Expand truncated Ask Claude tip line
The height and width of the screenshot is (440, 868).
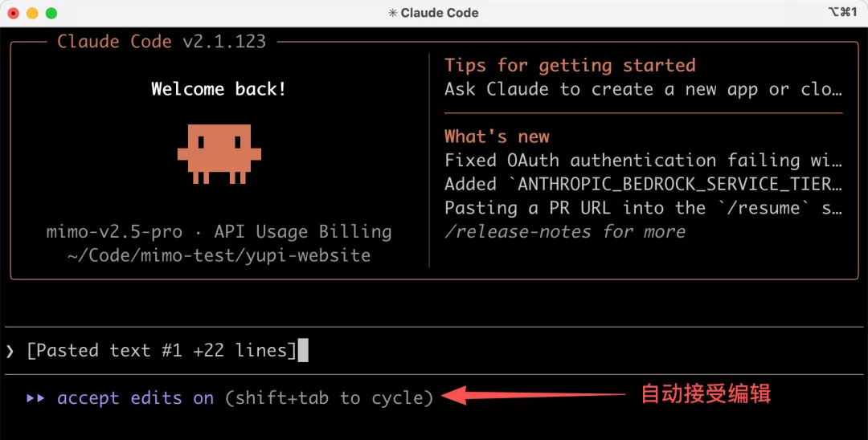pyautogui.click(x=643, y=89)
